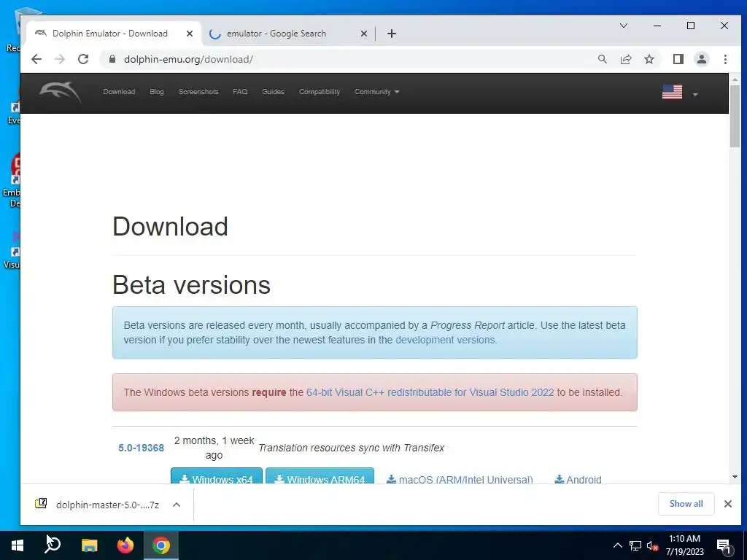Download the Windows ARM64 build
The height and width of the screenshot is (560, 747).
coord(320,476)
